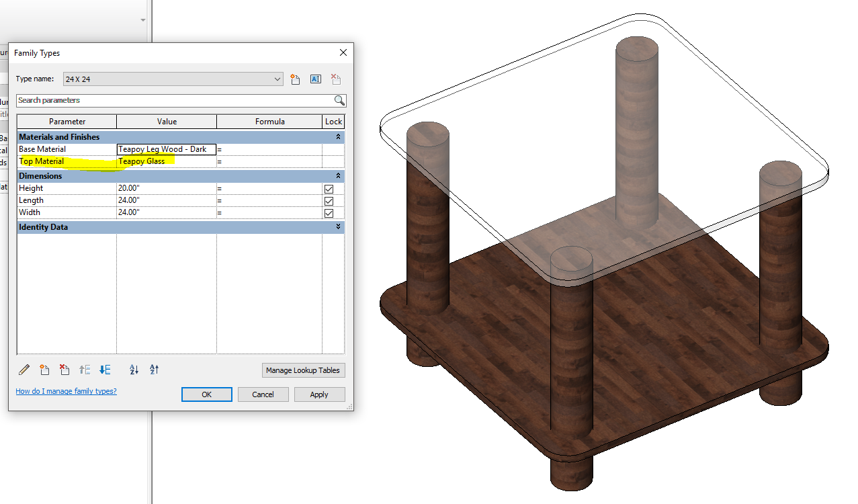858x504 pixels.
Task: Click the delete parameter icon
Action: [x=64, y=370]
